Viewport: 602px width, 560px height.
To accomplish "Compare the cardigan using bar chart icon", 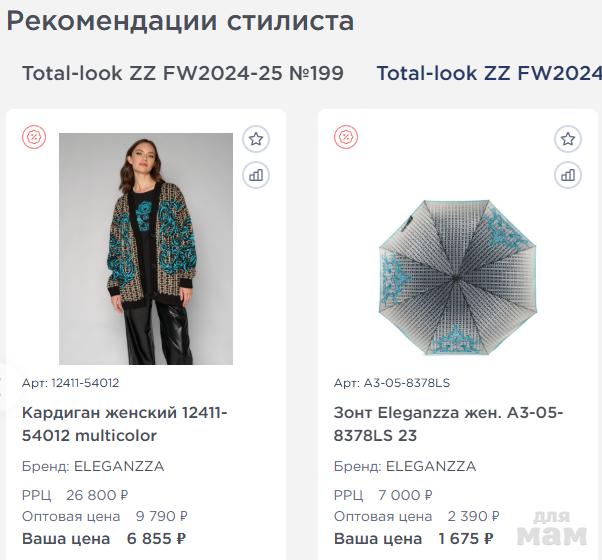I will point(256,175).
